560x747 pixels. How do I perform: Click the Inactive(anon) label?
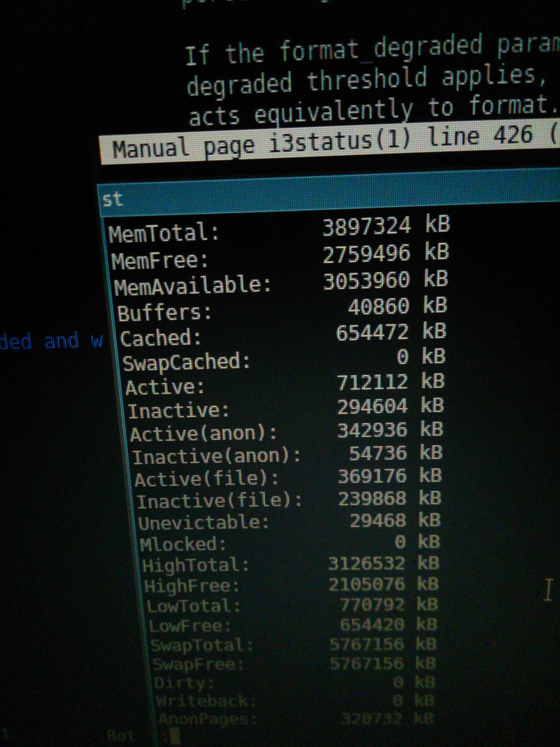pos(216,457)
